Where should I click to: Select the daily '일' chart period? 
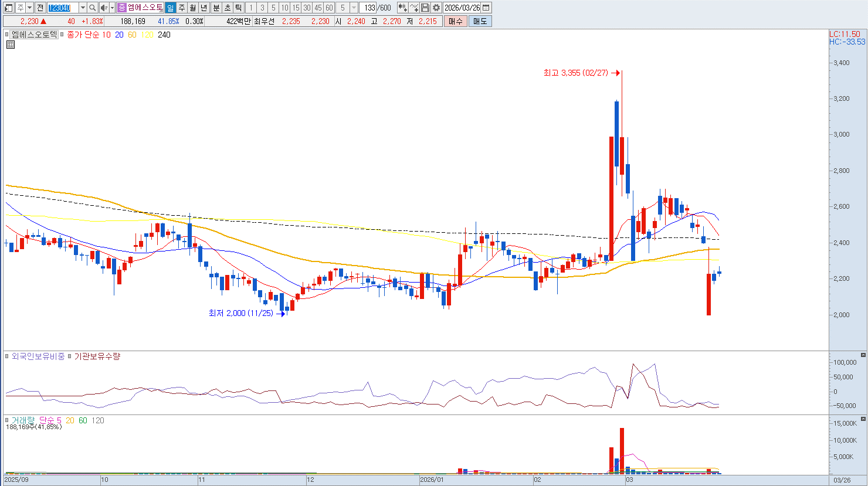(170, 8)
